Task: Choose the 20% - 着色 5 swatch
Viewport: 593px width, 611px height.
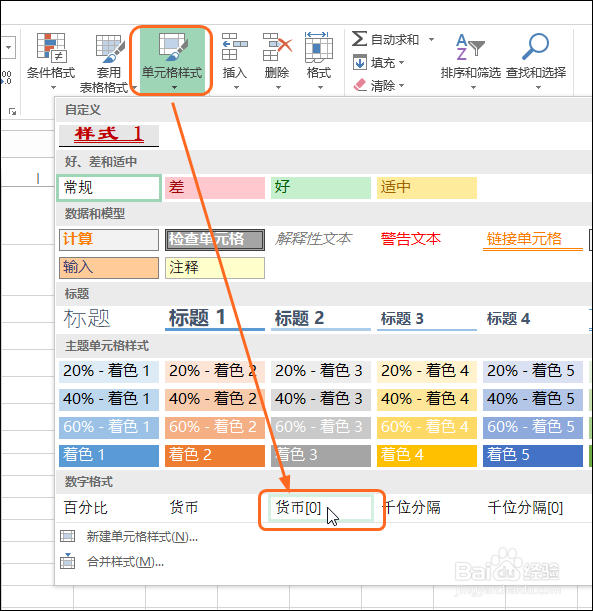Action: click(x=533, y=371)
